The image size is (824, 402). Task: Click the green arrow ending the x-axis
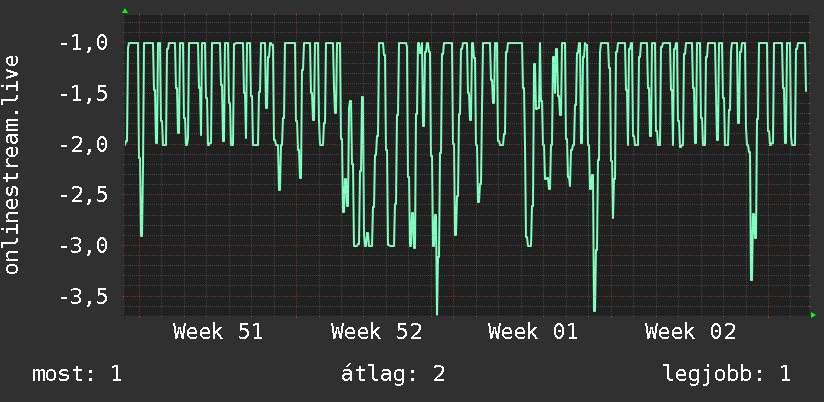point(813,315)
